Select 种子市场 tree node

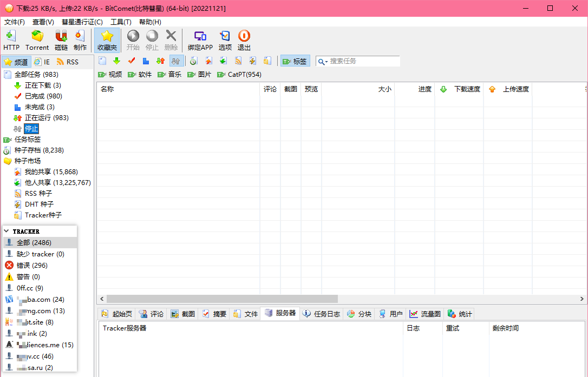click(x=27, y=161)
